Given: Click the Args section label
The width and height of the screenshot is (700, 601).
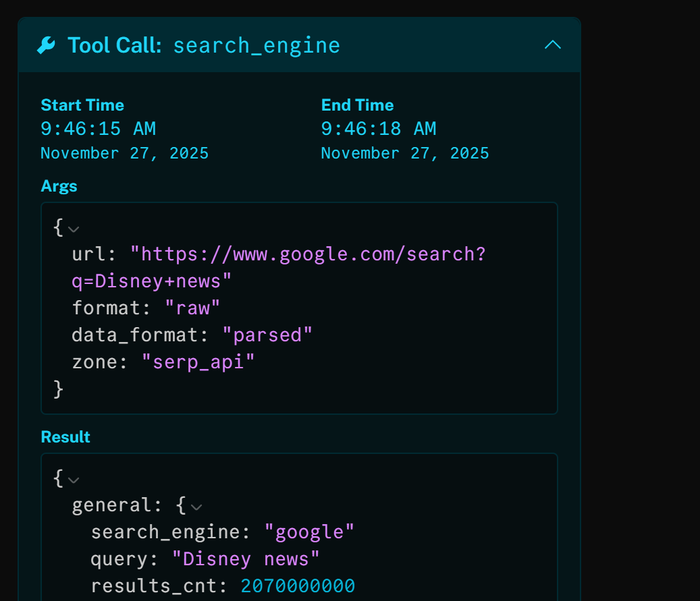Looking at the screenshot, I should pos(58,186).
